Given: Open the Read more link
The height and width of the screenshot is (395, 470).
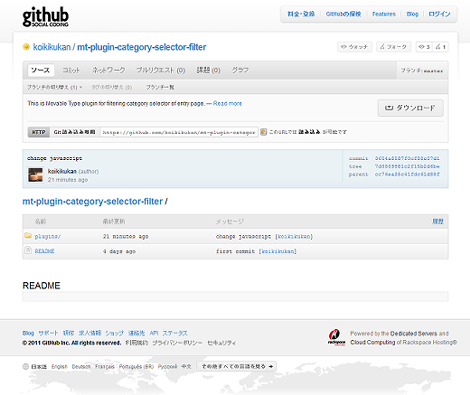Looking at the screenshot, I should [x=227, y=103].
